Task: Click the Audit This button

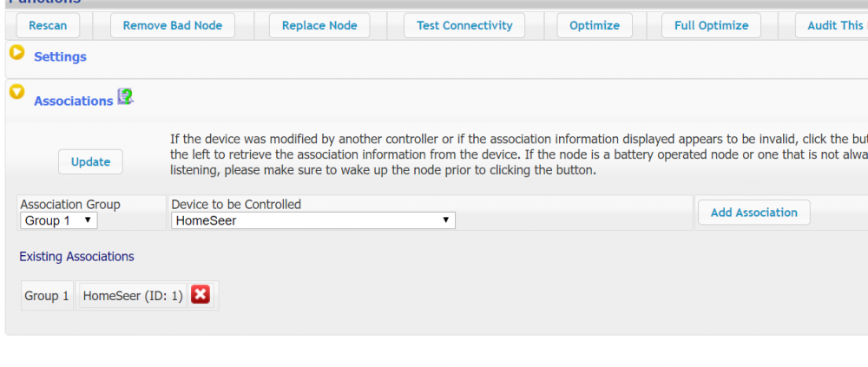Action: [833, 25]
